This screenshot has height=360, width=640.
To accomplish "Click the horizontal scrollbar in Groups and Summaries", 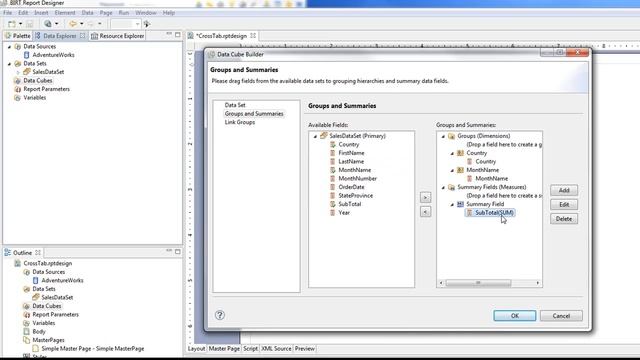I will [478, 283].
